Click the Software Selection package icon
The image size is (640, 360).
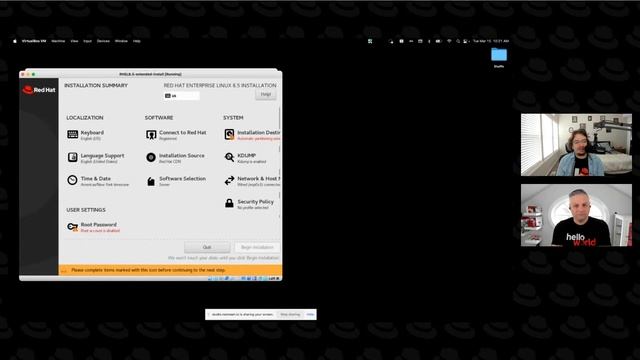[151, 181]
